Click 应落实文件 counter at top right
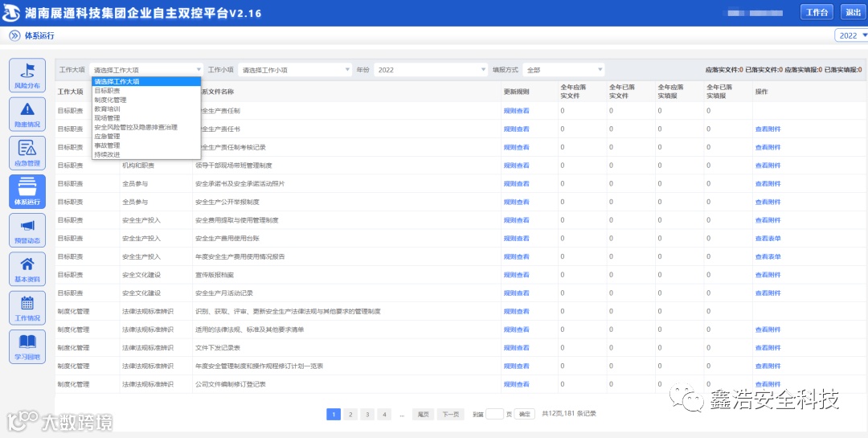Screen dimensions: 868x438 point(724,70)
